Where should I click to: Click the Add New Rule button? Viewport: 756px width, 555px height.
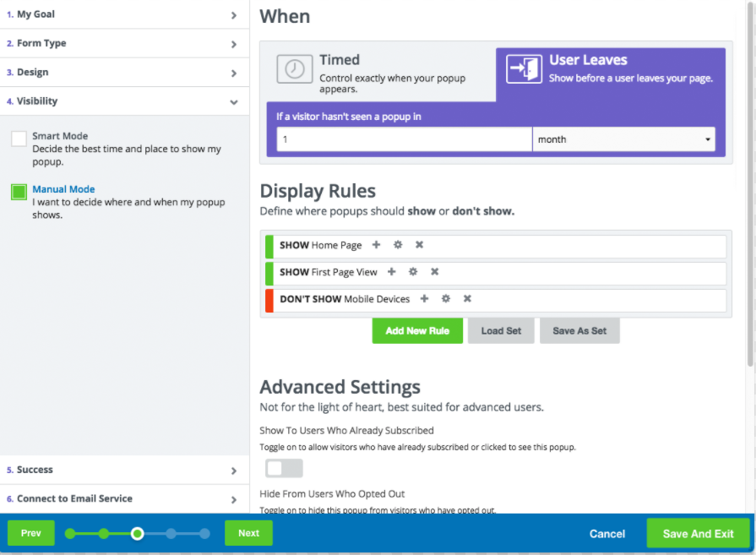tap(417, 330)
